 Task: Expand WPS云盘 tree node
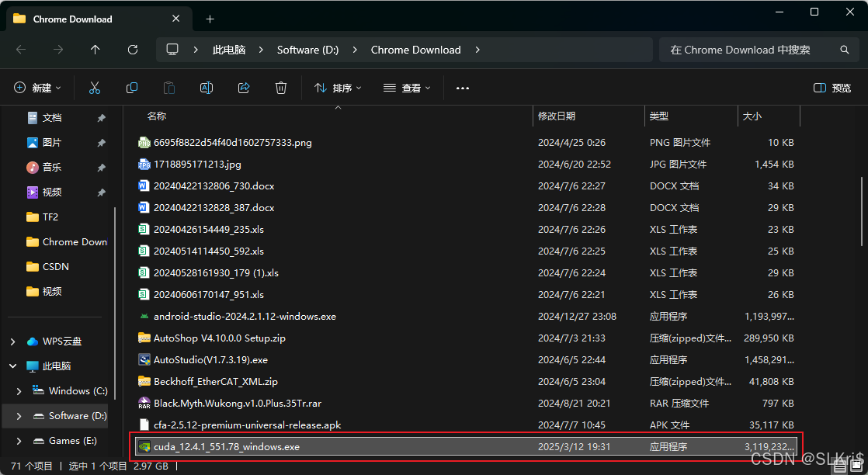click(x=12, y=342)
